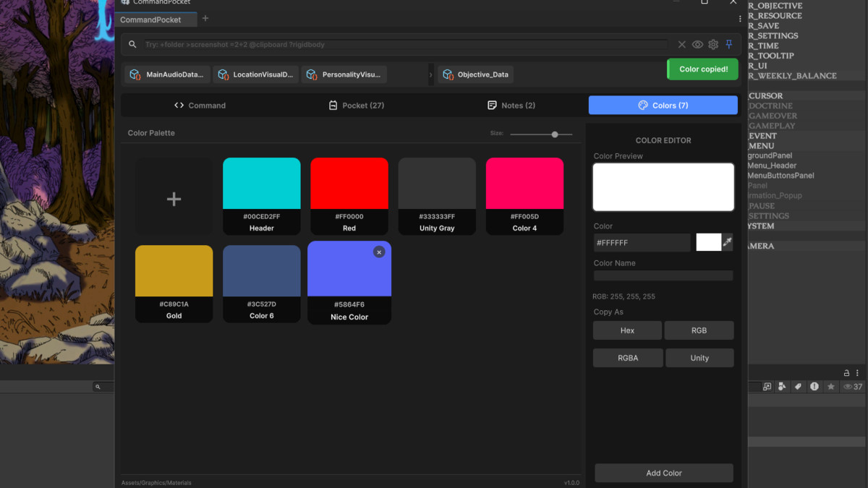Activate the eyedropper in the Color Editor
The image size is (868, 488).
click(x=727, y=242)
